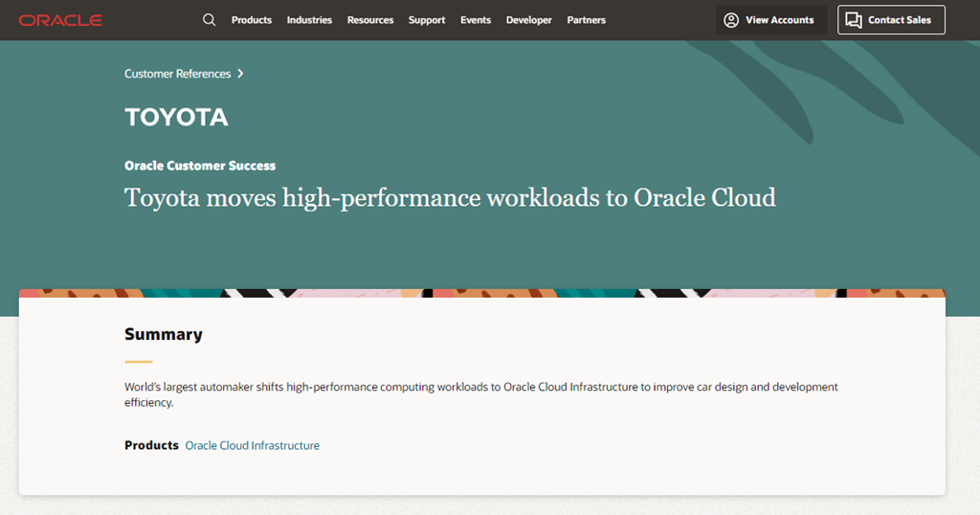Open the Products menu
This screenshot has width=980, height=515.
pos(251,20)
